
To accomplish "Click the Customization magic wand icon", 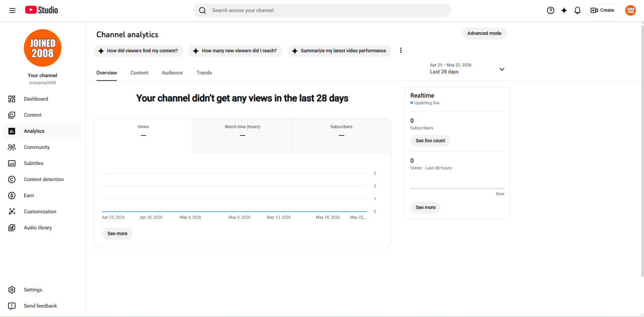I will click(x=12, y=211).
